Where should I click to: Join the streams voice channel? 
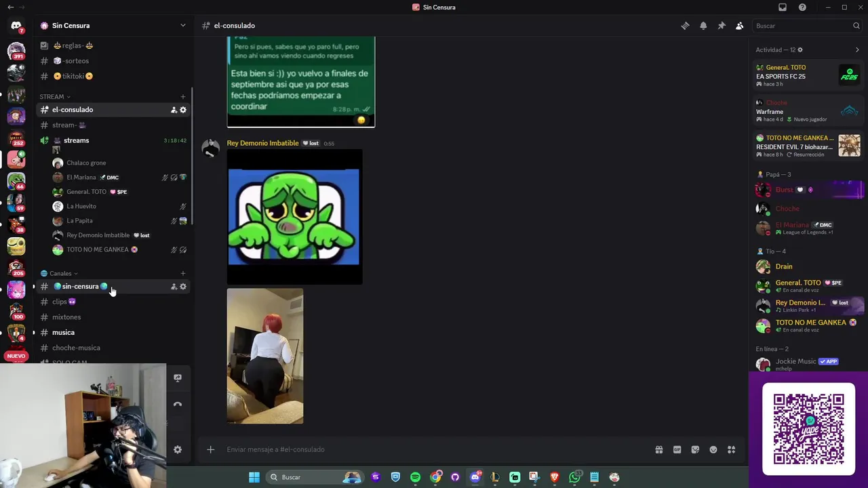[76, 140]
